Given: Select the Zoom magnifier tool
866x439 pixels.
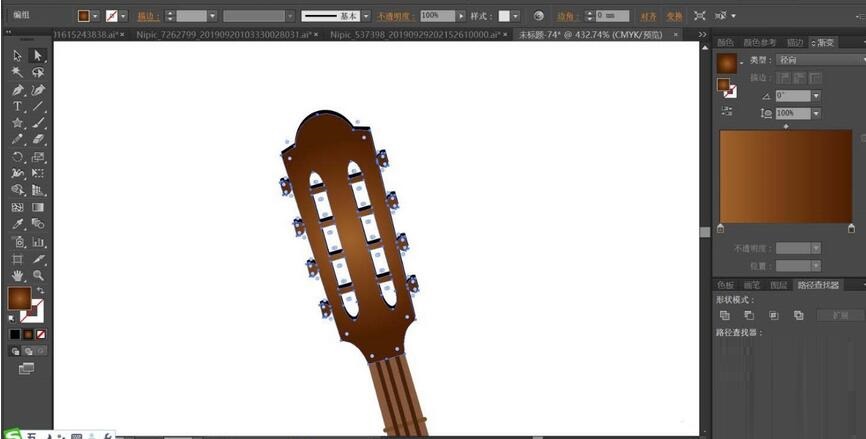Looking at the screenshot, I should 38,275.
